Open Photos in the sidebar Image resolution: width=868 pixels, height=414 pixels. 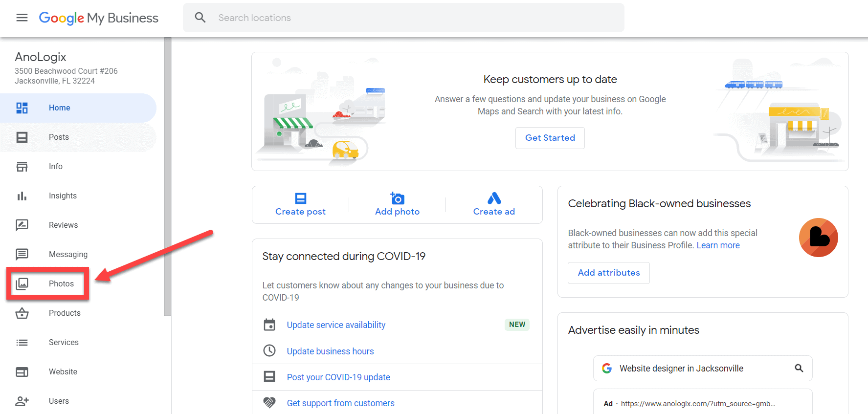coord(61,284)
